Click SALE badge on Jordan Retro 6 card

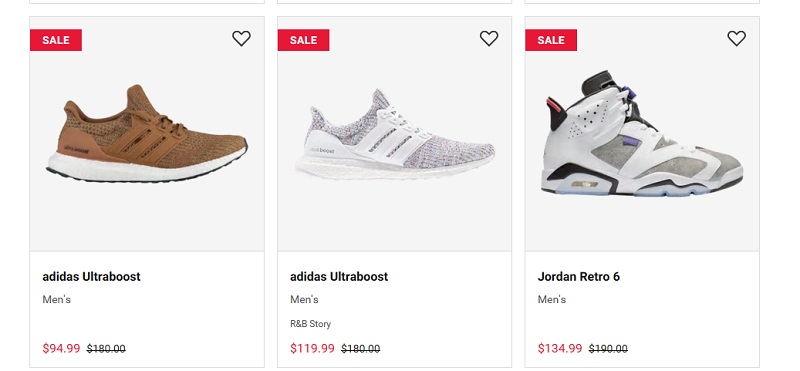click(x=551, y=40)
